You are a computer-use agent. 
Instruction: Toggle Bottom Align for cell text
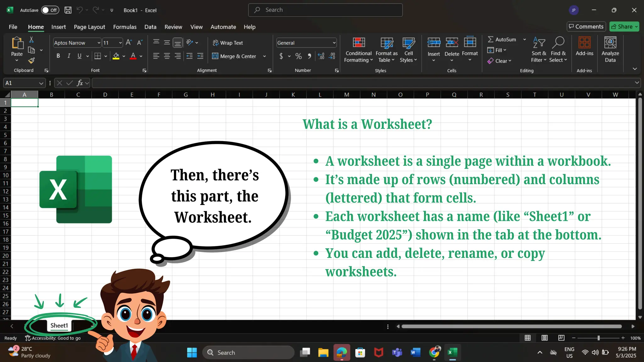178,42
